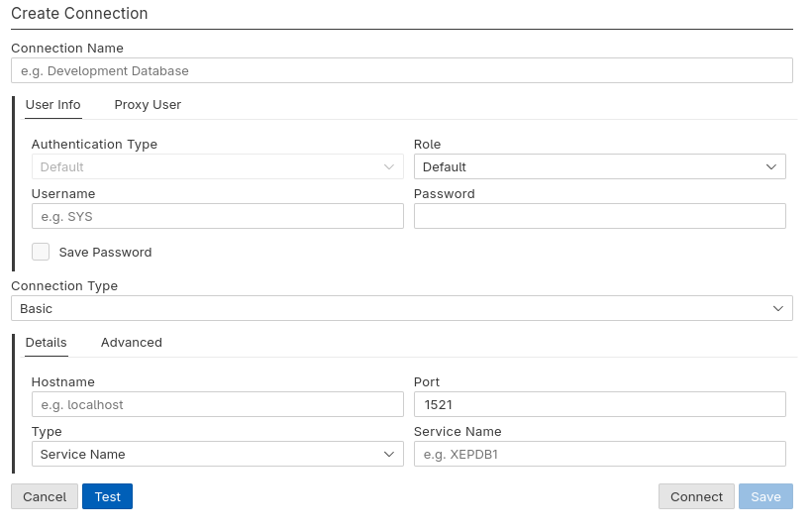Open the Authentication Type dropdown

click(217, 166)
